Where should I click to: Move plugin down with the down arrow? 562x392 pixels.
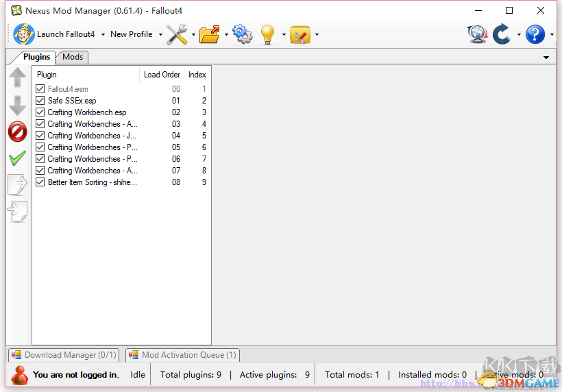pos(18,106)
